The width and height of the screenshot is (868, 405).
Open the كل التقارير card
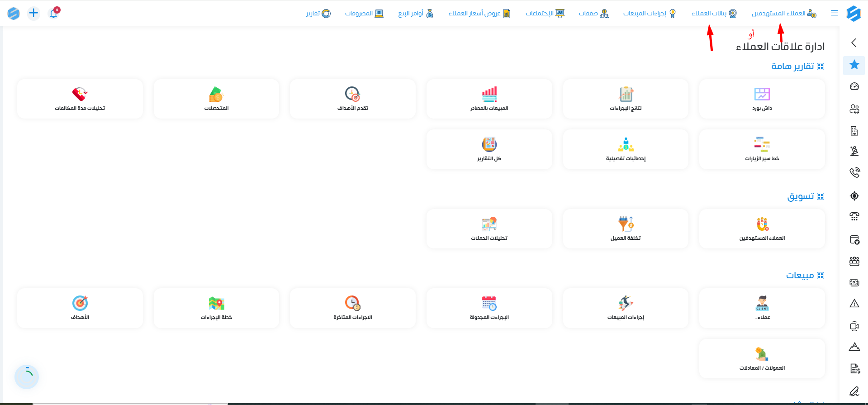489,149
